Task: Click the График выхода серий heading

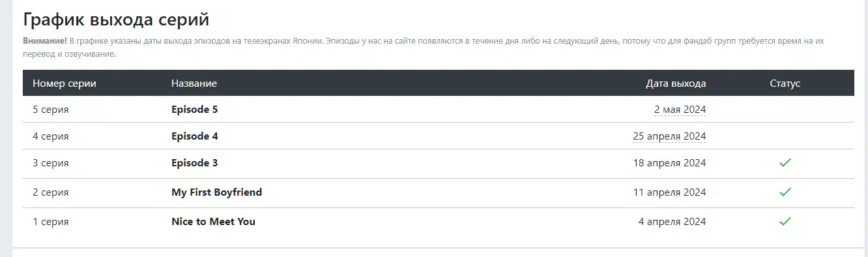Action: 116,20
